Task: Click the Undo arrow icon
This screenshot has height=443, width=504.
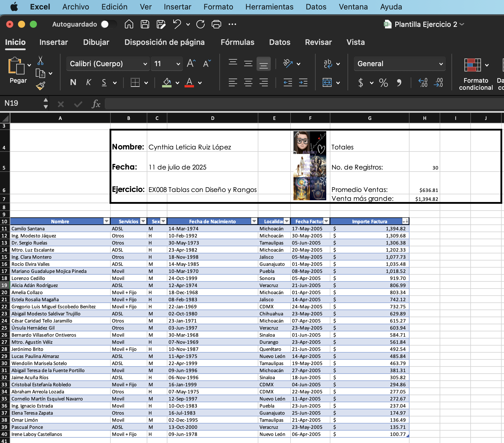Action: click(x=177, y=24)
